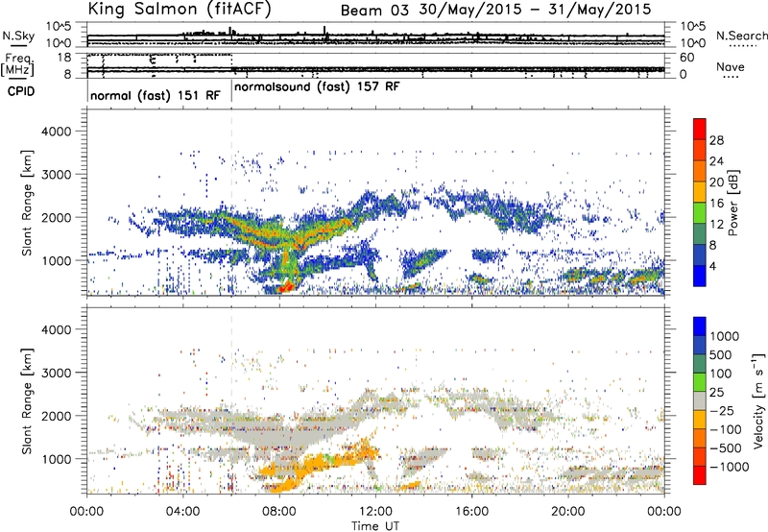Click the orange negative-velocity band in the velocity plot

(324, 466)
